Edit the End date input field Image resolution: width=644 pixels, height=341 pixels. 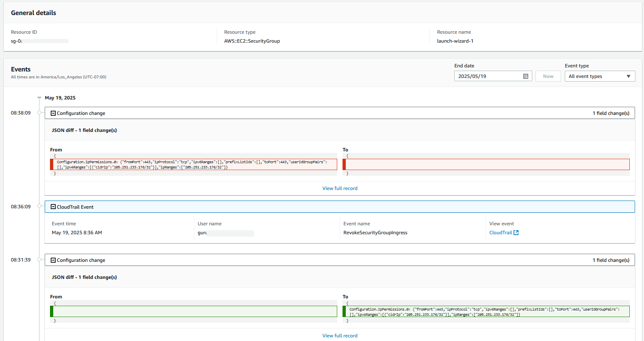tap(493, 76)
